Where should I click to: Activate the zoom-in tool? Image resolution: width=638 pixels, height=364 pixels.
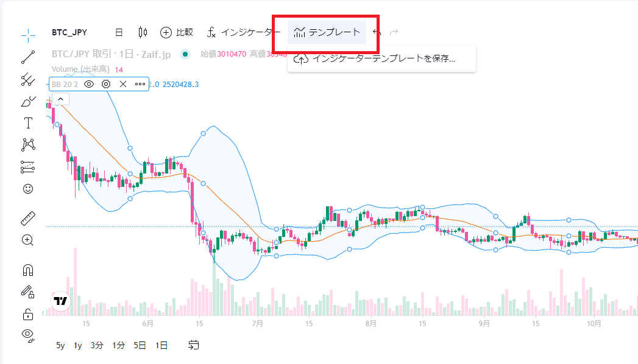tap(28, 240)
